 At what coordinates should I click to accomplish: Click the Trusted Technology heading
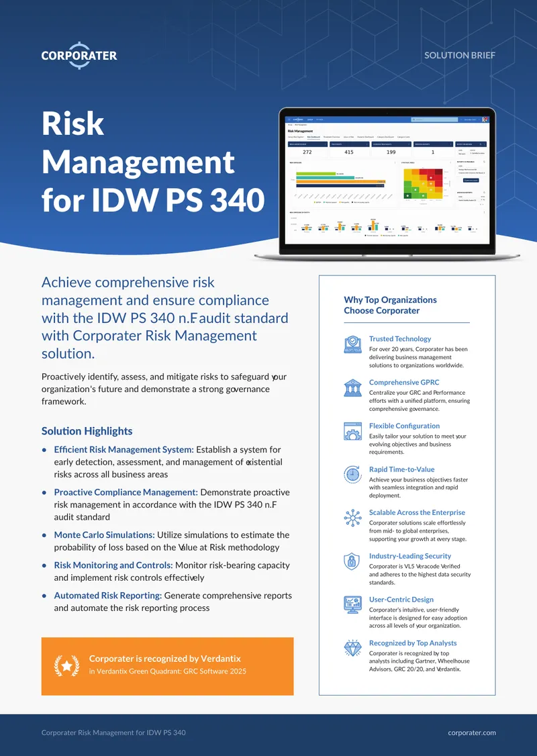pyautogui.click(x=400, y=339)
